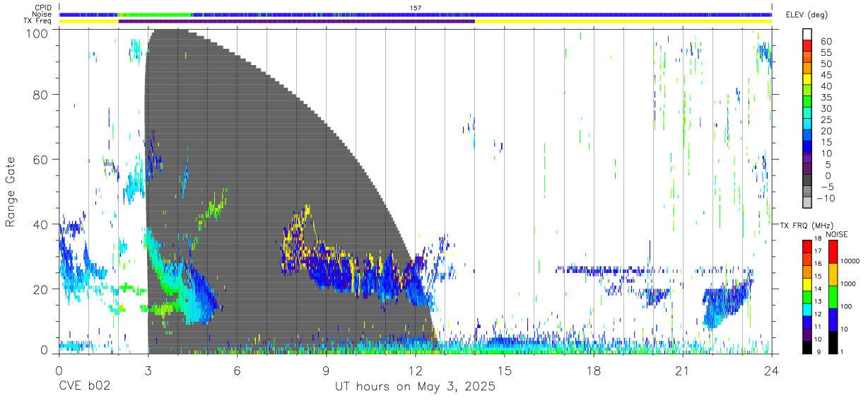
Task: Click the UT hours on May 3, 2025 caption
Action: coord(416,387)
